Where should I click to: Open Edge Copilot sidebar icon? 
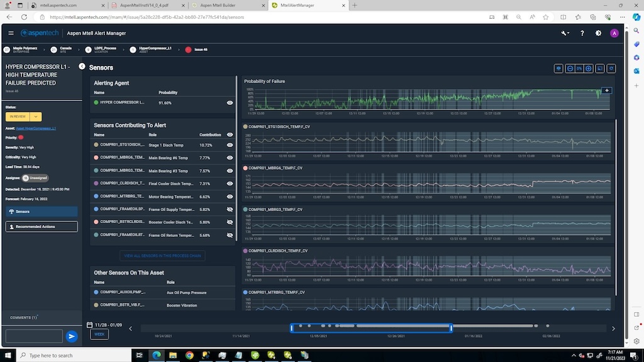[636, 17]
